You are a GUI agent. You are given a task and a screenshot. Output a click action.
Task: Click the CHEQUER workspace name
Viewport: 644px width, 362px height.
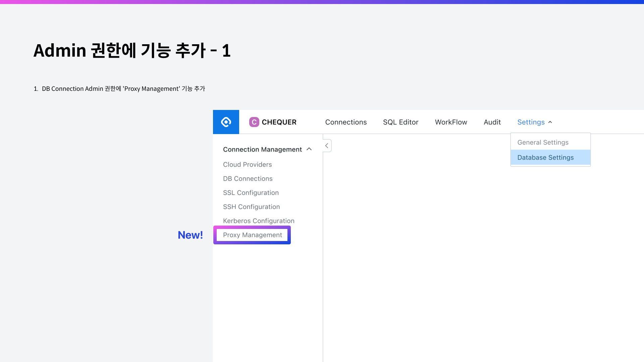click(279, 122)
